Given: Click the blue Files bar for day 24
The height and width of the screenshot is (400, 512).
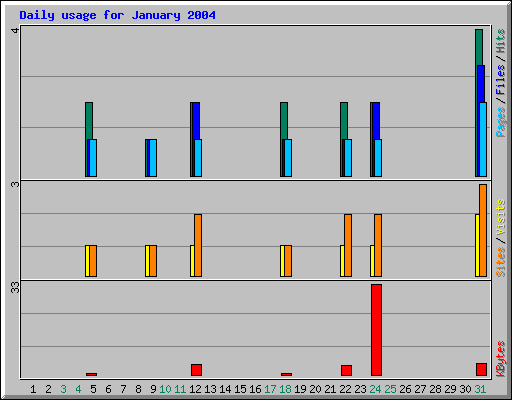Looking at the screenshot, I should click(x=376, y=121).
